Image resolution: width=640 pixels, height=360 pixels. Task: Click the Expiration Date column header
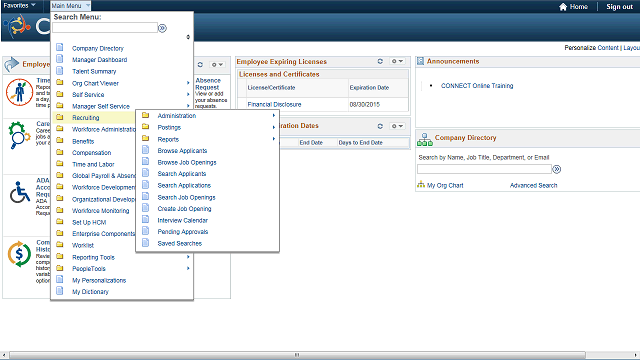[x=369, y=88]
